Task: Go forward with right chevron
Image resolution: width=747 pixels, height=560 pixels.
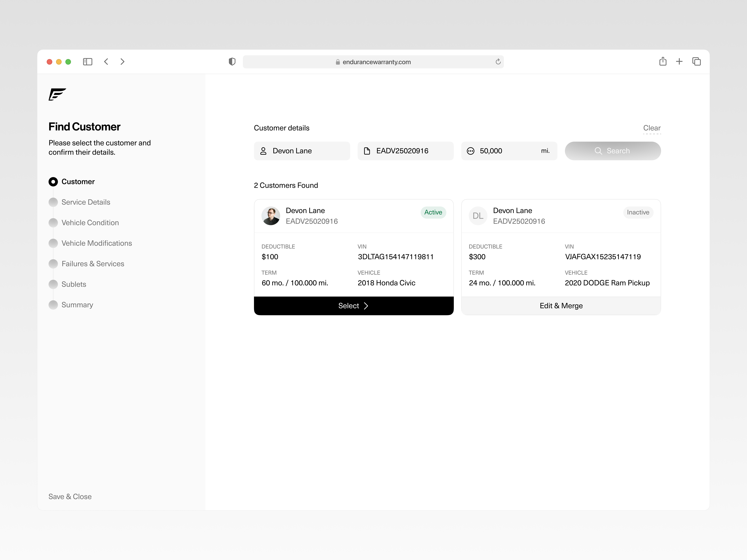Action: pyautogui.click(x=122, y=61)
